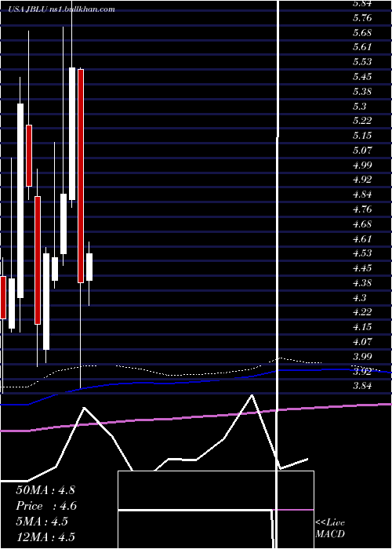
Task: Click the 4.53 price axis label
Action: 362,253
